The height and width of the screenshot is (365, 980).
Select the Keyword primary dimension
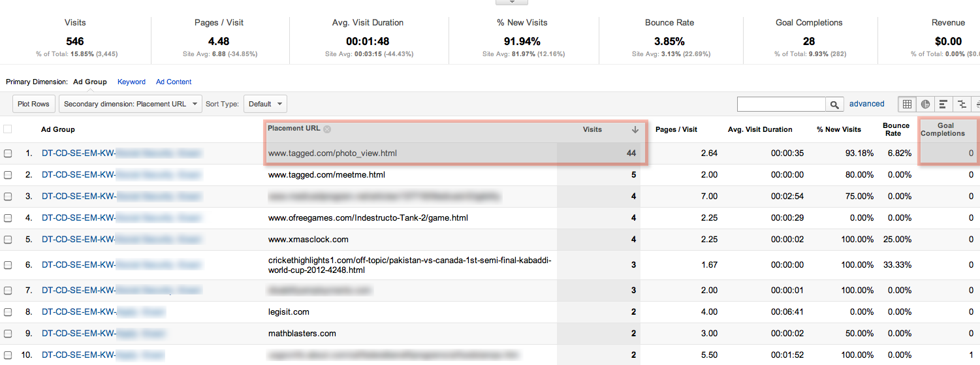(131, 82)
